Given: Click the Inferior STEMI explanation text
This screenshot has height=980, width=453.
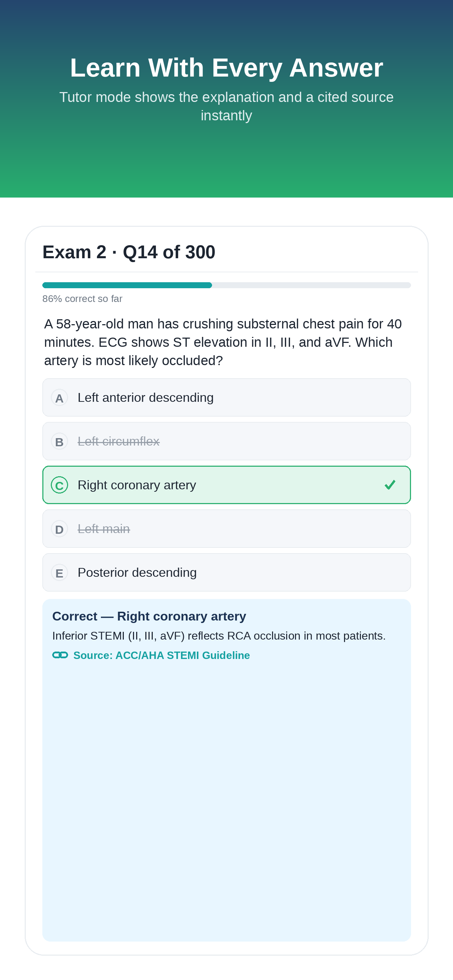Looking at the screenshot, I should (219, 636).
